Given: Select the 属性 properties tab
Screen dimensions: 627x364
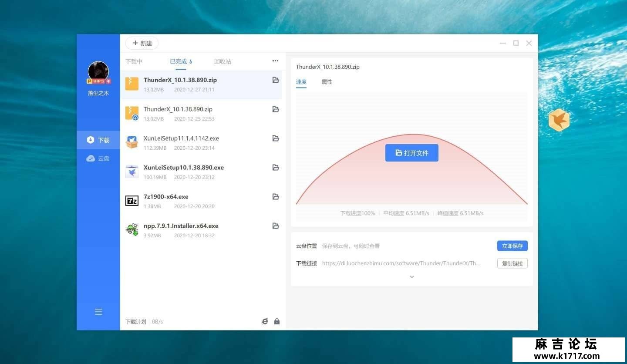Looking at the screenshot, I should pos(327,82).
